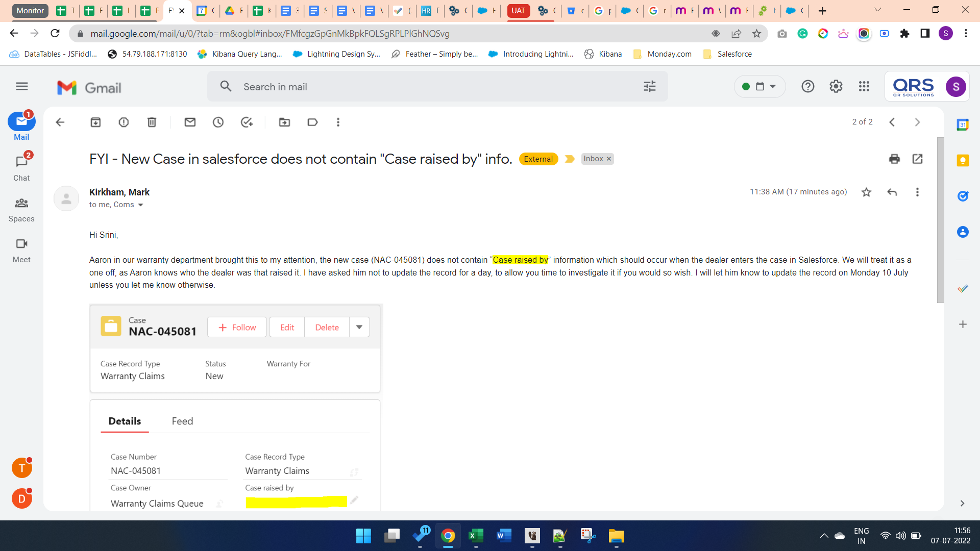Remove the Inbox label from email
This screenshot has height=551, width=980.
[x=608, y=159]
